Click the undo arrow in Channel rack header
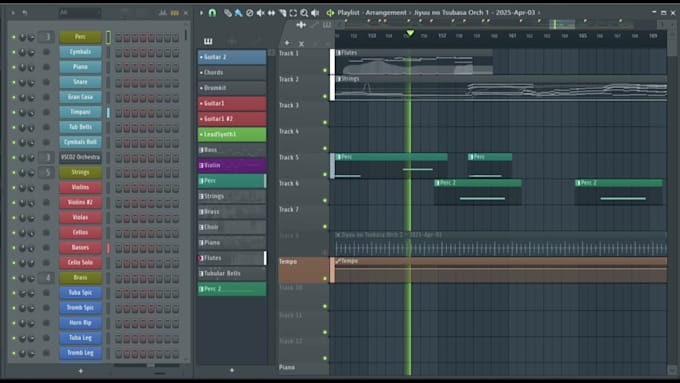Screen dimensions: 680x383 pyautogui.click(x=25, y=13)
